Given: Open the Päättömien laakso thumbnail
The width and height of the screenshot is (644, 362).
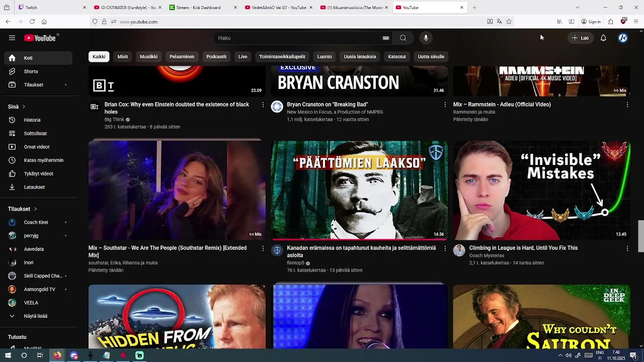Looking at the screenshot, I should tap(359, 190).
